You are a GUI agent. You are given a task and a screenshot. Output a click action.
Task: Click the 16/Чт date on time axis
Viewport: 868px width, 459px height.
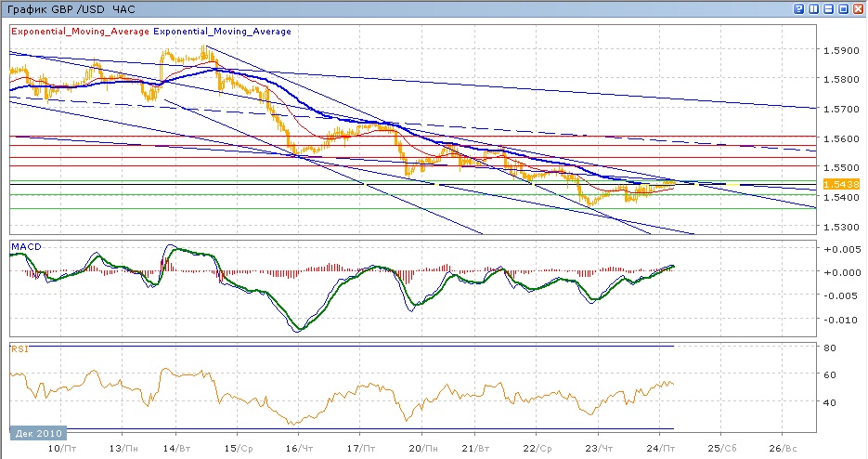click(301, 447)
